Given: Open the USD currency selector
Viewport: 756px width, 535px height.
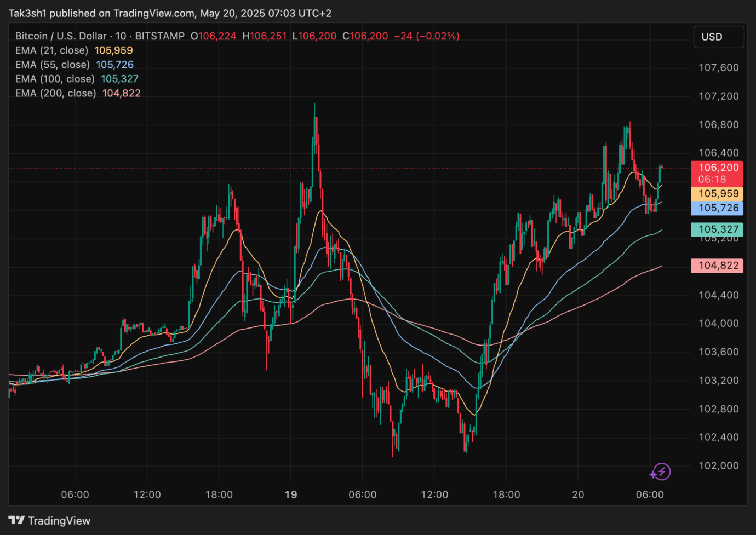Looking at the screenshot, I should (x=718, y=37).
